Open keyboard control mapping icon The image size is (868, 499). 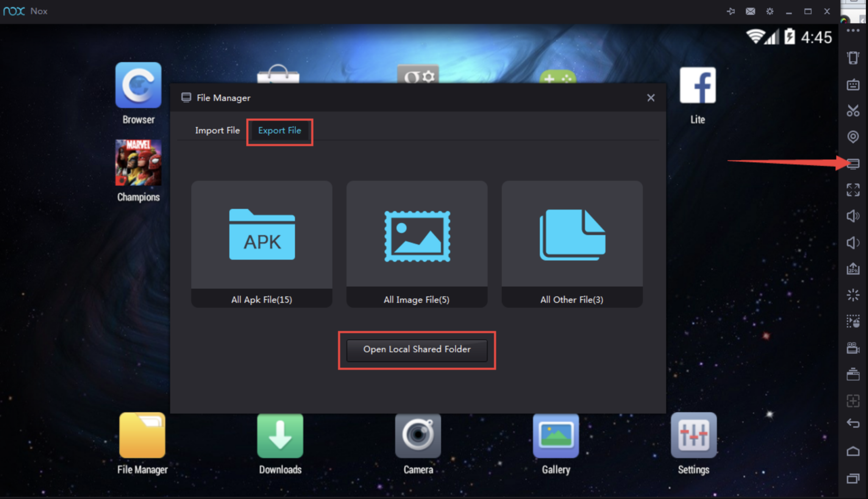[x=853, y=85]
